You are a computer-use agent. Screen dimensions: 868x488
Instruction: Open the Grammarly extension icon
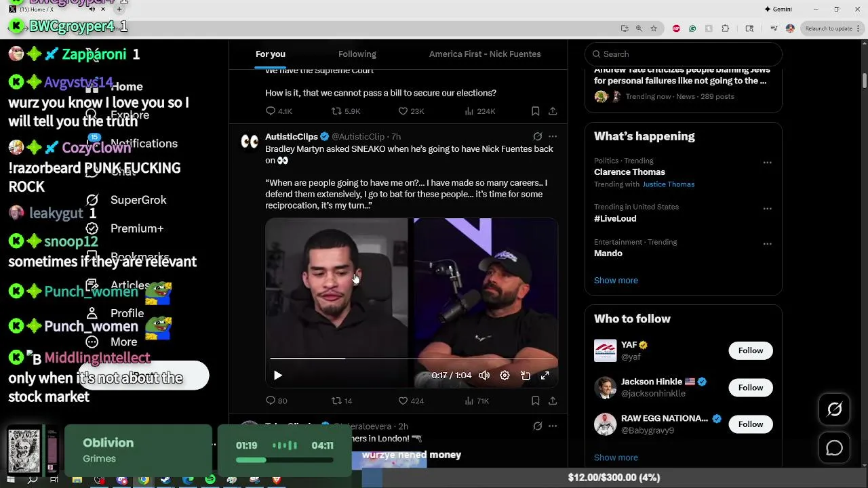[x=692, y=28]
